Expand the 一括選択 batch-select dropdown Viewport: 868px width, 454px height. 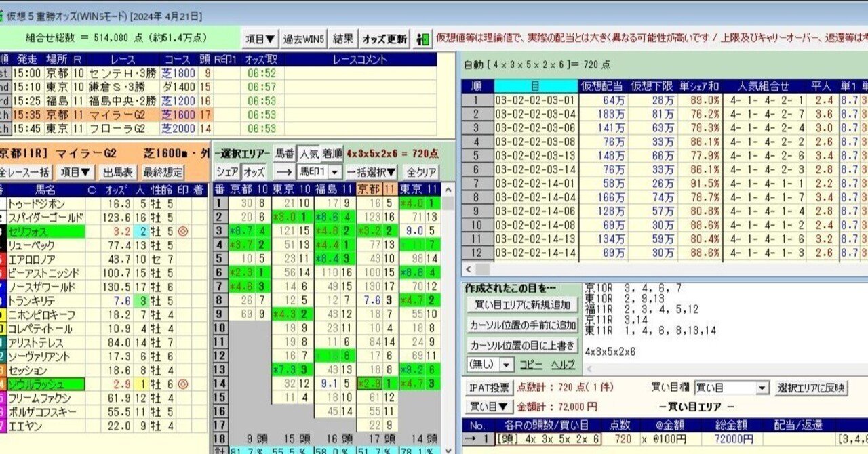371,171
